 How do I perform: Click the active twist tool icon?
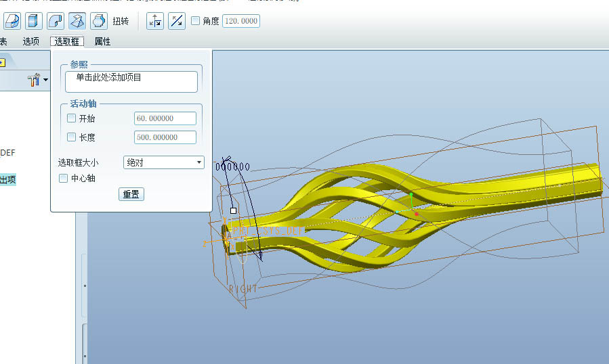(x=78, y=21)
